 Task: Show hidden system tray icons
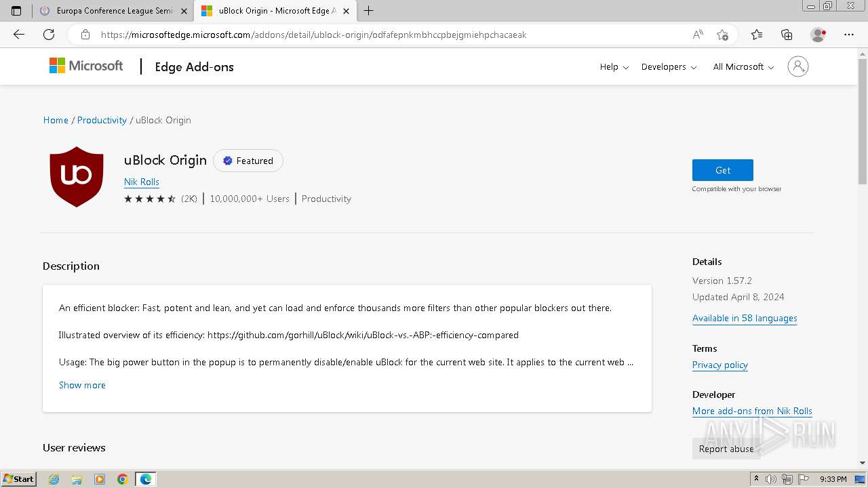coord(756,479)
